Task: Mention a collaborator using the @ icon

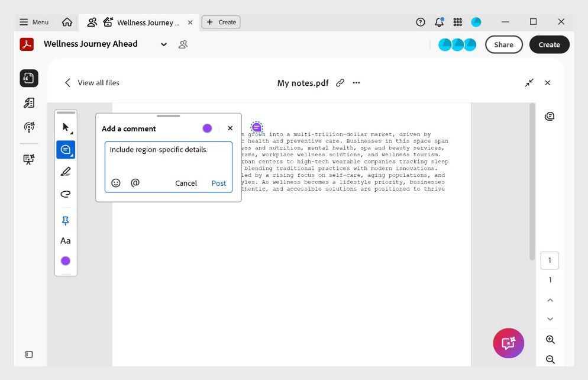Action: point(135,183)
